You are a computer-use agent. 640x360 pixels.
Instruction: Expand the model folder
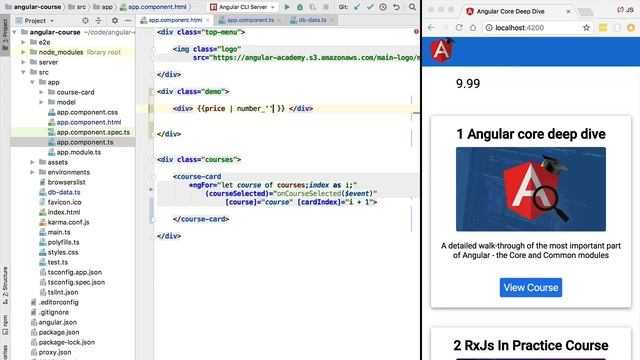(x=41, y=102)
